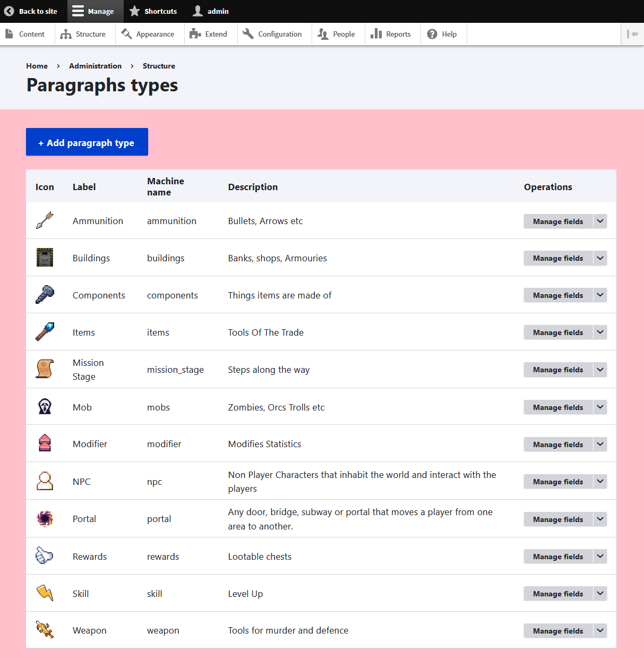Click the Weapon crossed swords icon

45,630
